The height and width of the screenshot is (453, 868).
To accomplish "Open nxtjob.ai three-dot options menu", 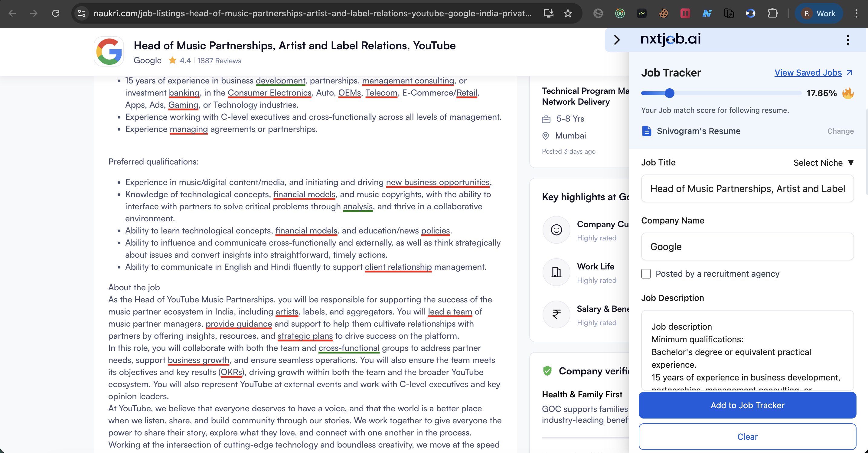I will [x=848, y=40].
